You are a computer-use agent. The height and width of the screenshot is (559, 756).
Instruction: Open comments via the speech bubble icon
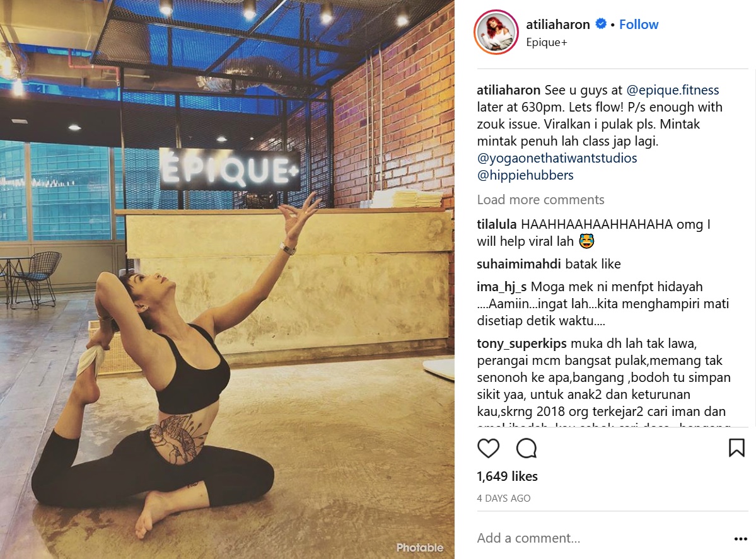coord(526,448)
